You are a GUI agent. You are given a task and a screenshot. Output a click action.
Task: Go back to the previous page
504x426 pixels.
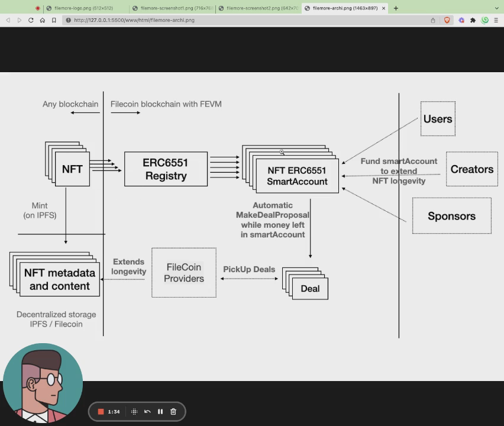[8, 20]
